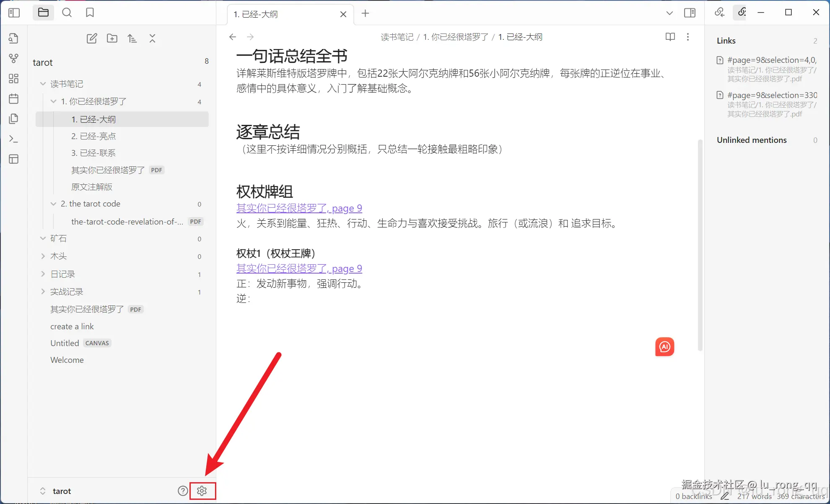Image resolution: width=830 pixels, height=504 pixels.
Task: Collapse all folders in file explorer
Action: (152, 38)
